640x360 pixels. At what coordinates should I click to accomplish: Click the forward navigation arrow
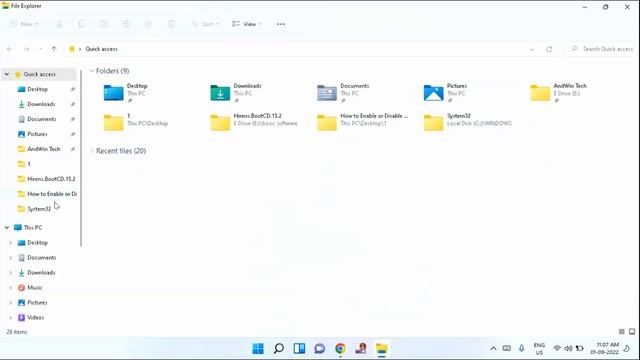(x=27, y=49)
